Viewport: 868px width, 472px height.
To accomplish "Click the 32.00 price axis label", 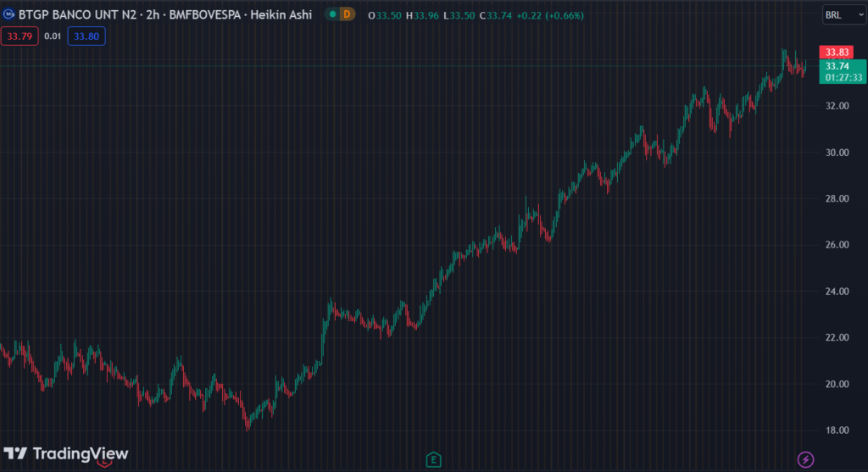I will (837, 106).
